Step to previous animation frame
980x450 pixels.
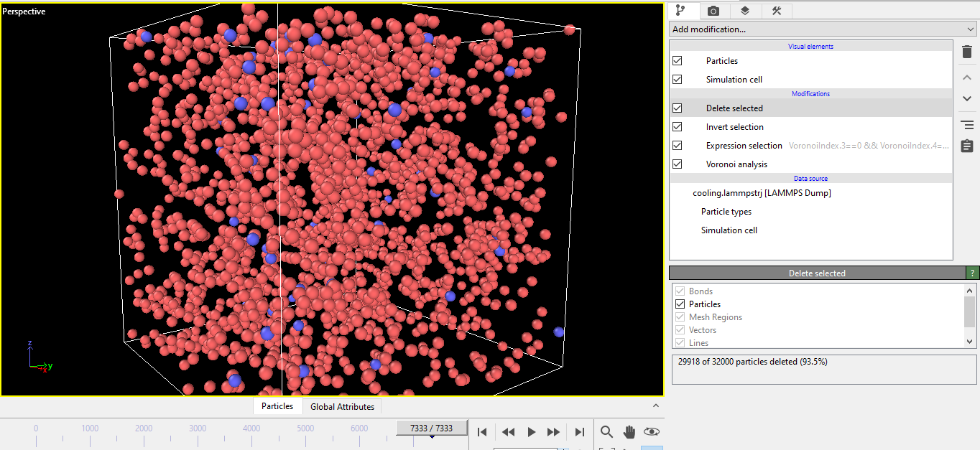click(508, 431)
